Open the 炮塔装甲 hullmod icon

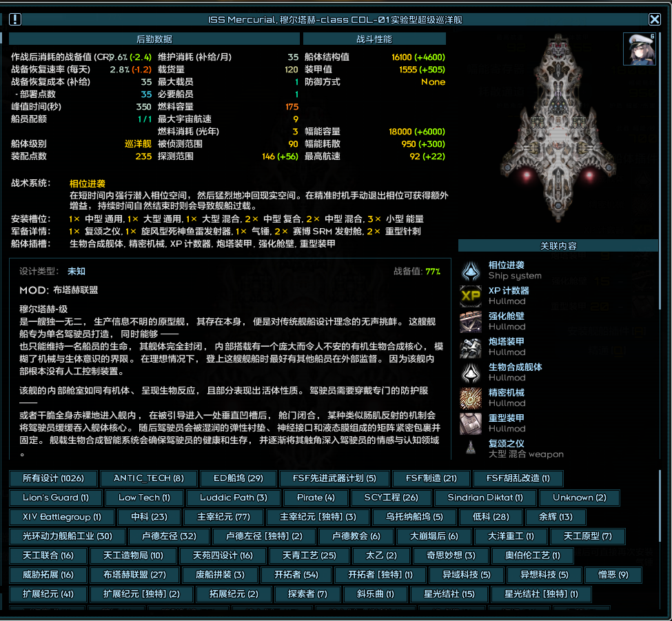pos(471,347)
